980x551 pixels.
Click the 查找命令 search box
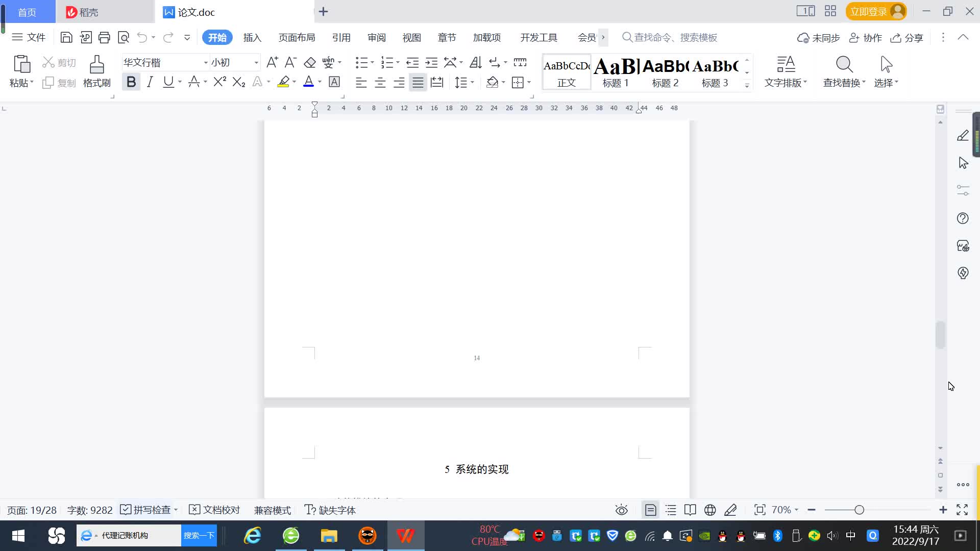tap(675, 38)
